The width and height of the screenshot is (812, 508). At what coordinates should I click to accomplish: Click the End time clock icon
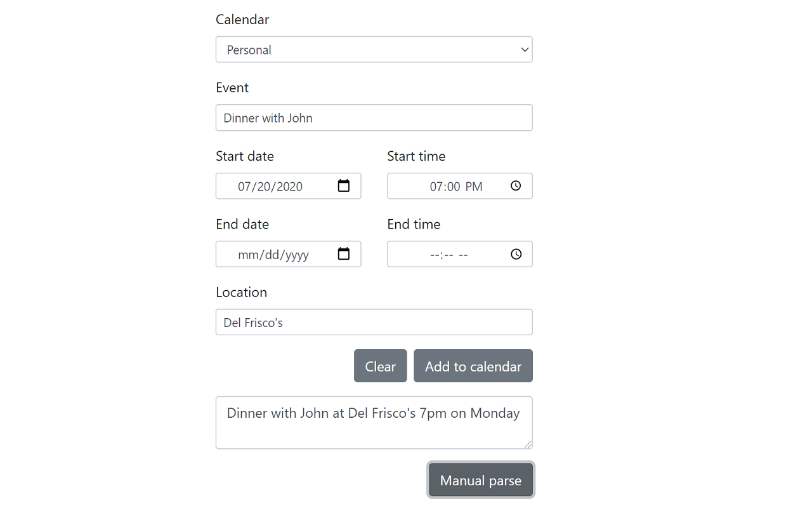coord(516,254)
